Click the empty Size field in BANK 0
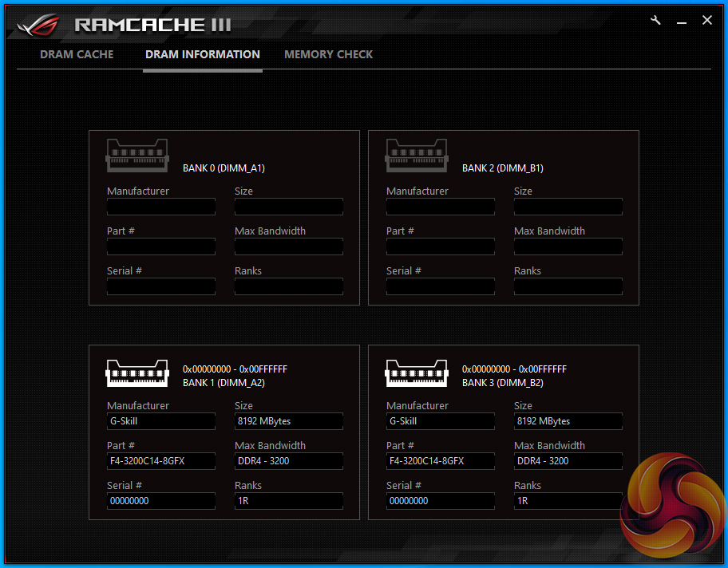728x568 pixels. tap(289, 207)
